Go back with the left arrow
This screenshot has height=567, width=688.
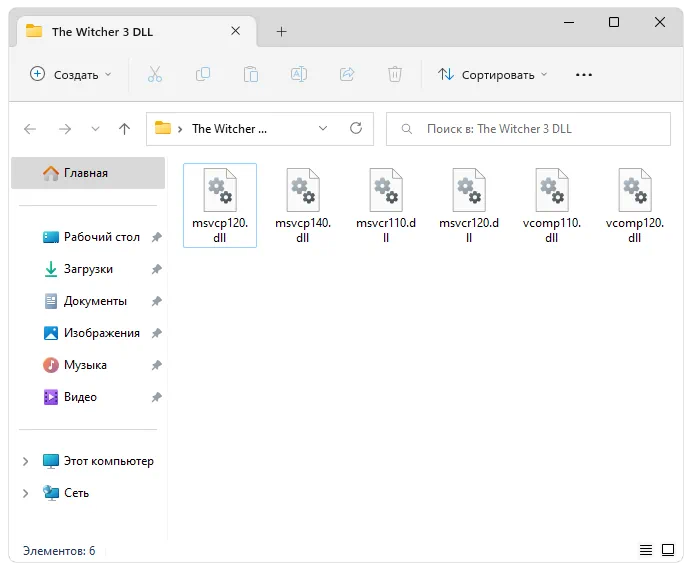coord(30,129)
